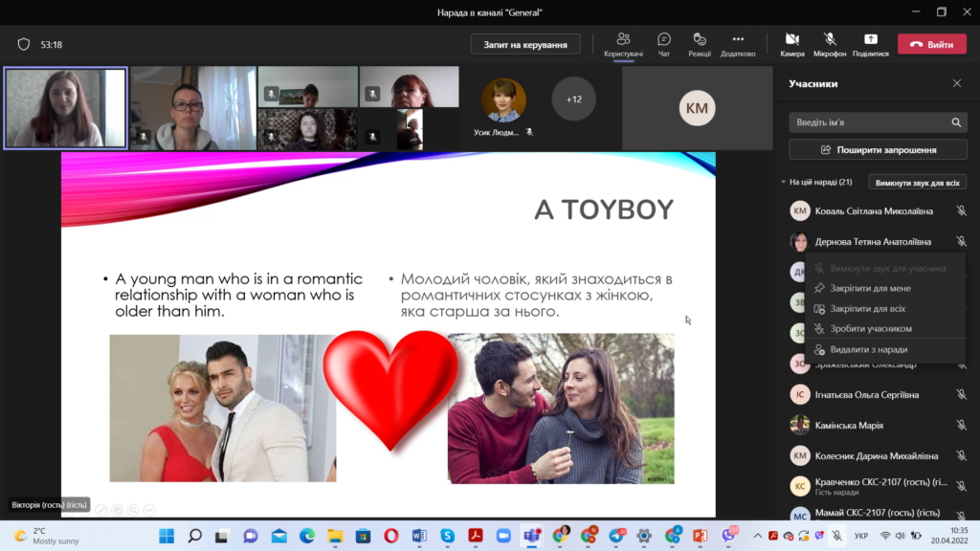Open Microsoft Edge from taskbar

[307, 536]
